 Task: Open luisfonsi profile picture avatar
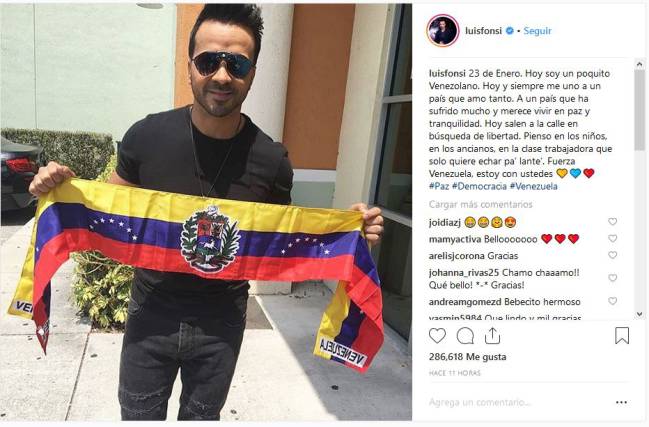click(442, 31)
